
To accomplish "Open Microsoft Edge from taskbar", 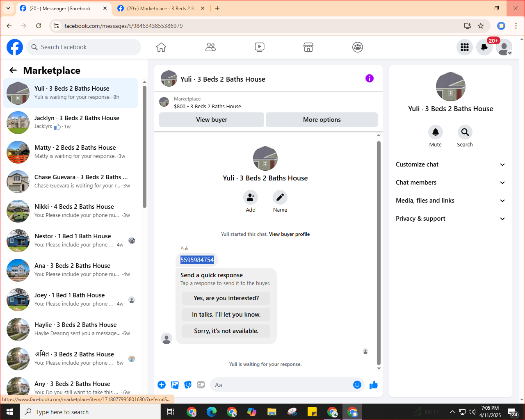I will [x=212, y=412].
